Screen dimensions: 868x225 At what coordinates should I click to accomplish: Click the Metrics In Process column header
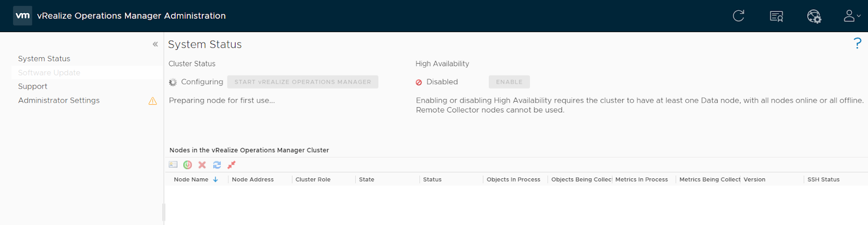point(641,179)
